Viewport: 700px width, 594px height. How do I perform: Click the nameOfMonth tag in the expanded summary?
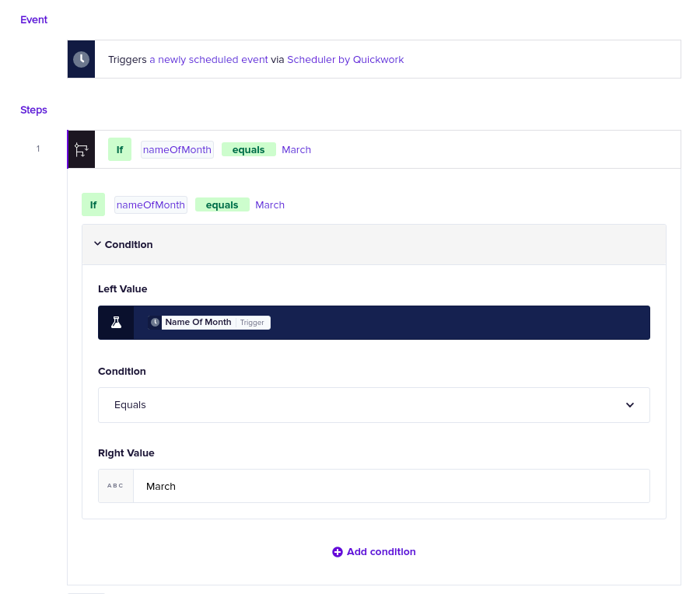coord(151,204)
